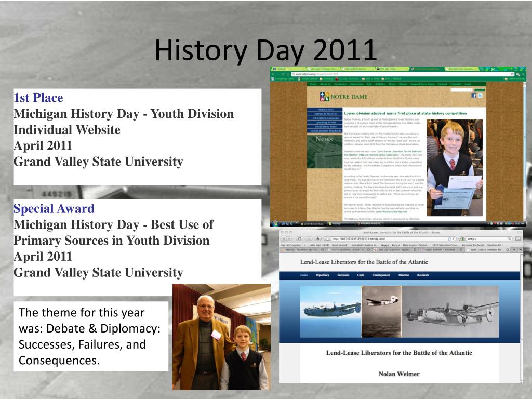Screen dimensions: 532x399
Task: Click Lower division student earns first place headline
Action: click(x=405, y=113)
